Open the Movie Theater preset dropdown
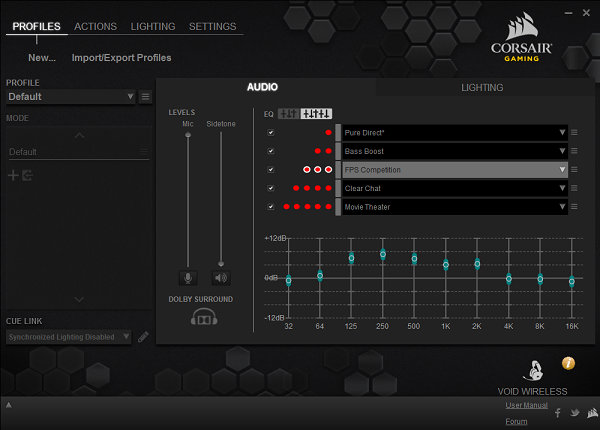 (455, 207)
